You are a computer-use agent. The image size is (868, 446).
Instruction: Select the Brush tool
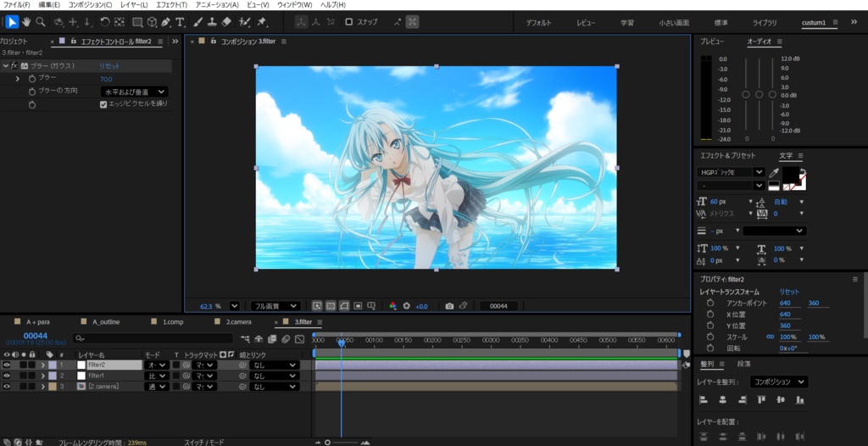(198, 22)
